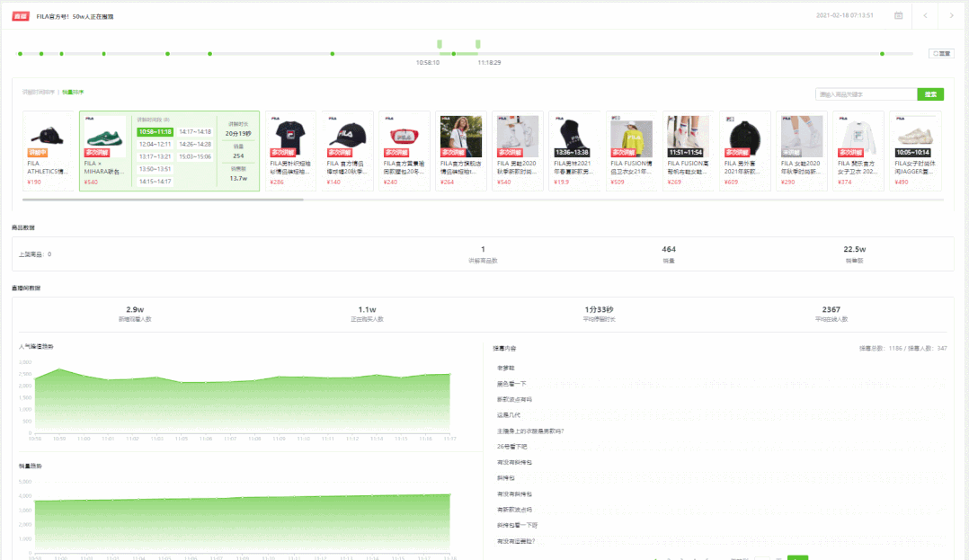Click the last green timeline dot at right

[882, 54]
